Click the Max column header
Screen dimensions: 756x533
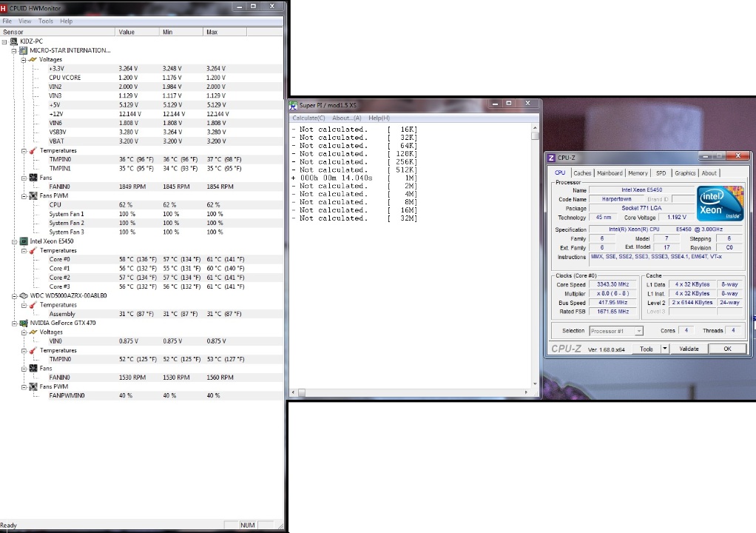[225, 32]
